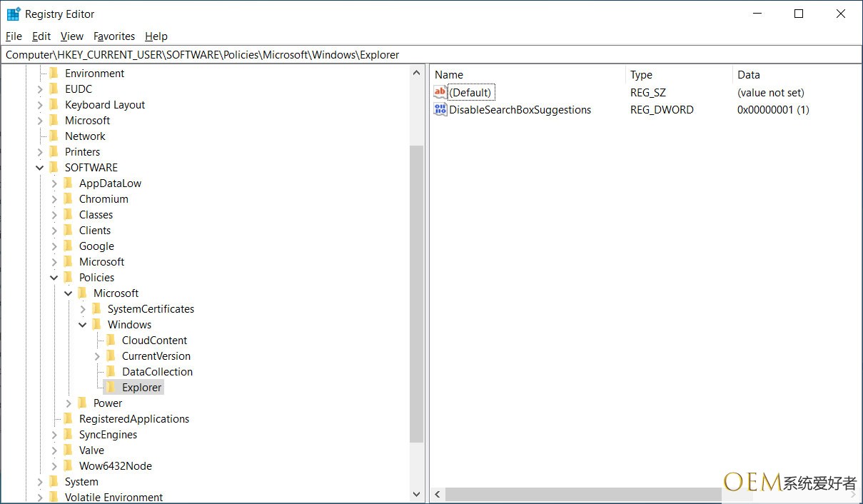The height and width of the screenshot is (504, 863).
Task: Select the RegisteredApplications key
Action: pos(133,419)
